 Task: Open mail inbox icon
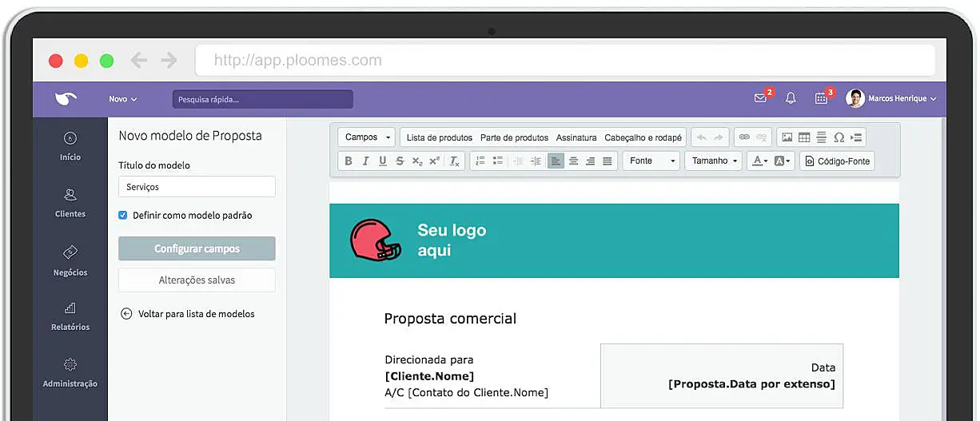click(760, 98)
